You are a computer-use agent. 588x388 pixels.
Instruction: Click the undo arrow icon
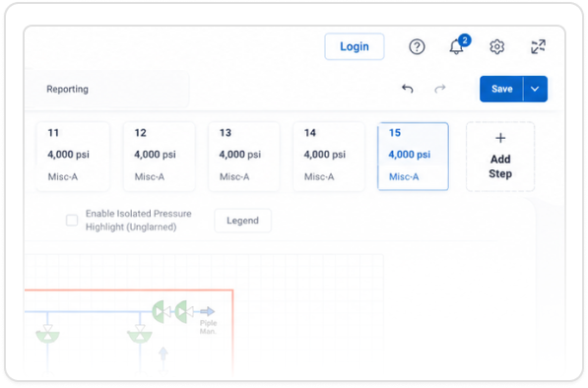(407, 89)
